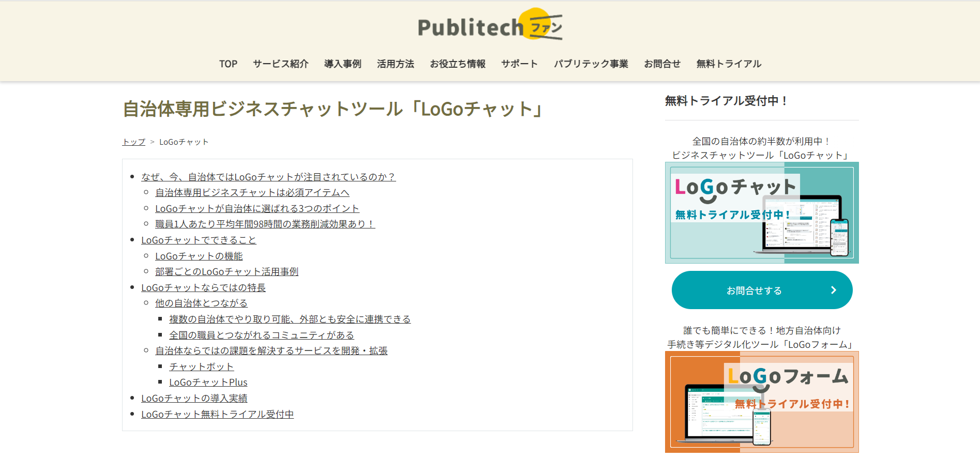Open the サポート menu item
The width and height of the screenshot is (980, 458).
tap(520, 64)
